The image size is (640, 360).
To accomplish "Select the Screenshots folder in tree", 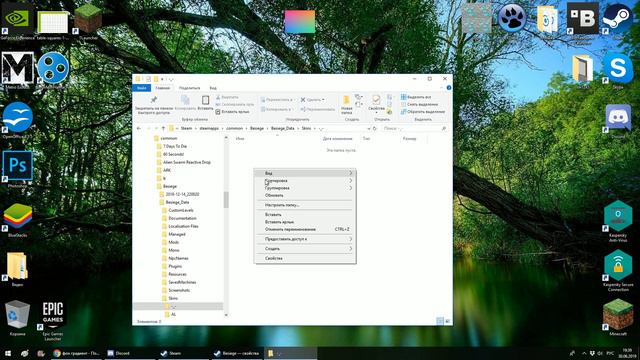I will point(179,291).
